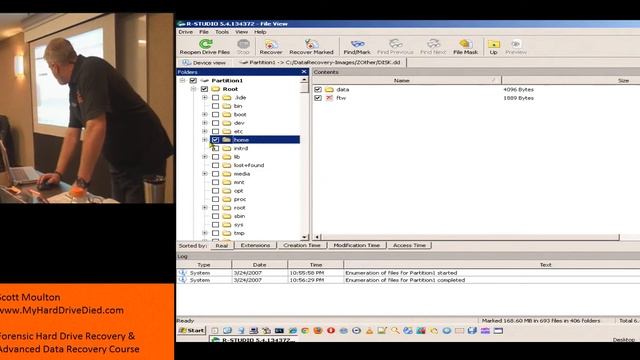Expand the media folder node
The image size is (640, 360).
[x=205, y=174]
